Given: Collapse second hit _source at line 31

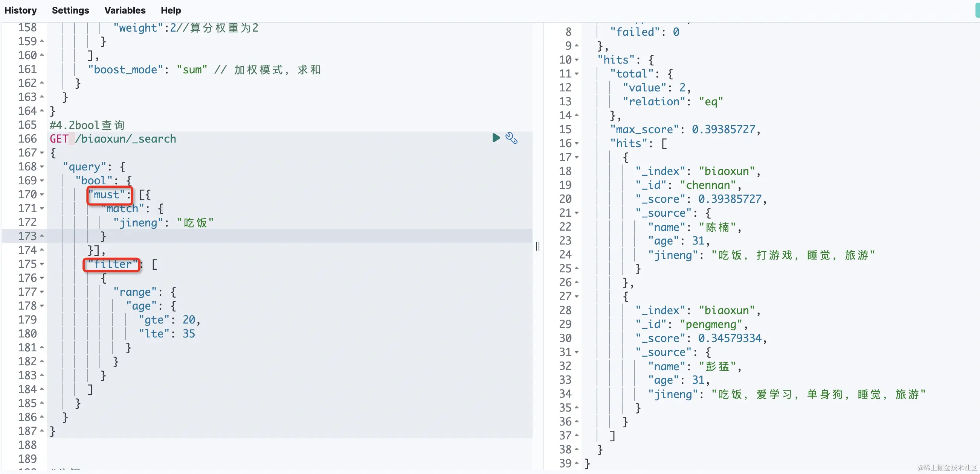Looking at the screenshot, I should pyautogui.click(x=577, y=352).
